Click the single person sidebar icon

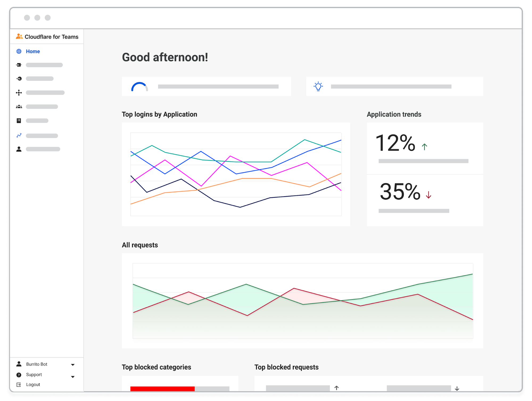[x=19, y=149]
